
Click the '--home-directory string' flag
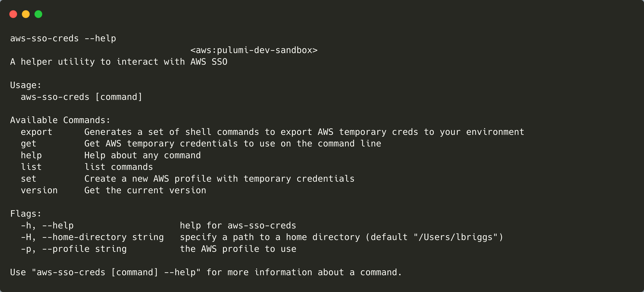pos(103,237)
